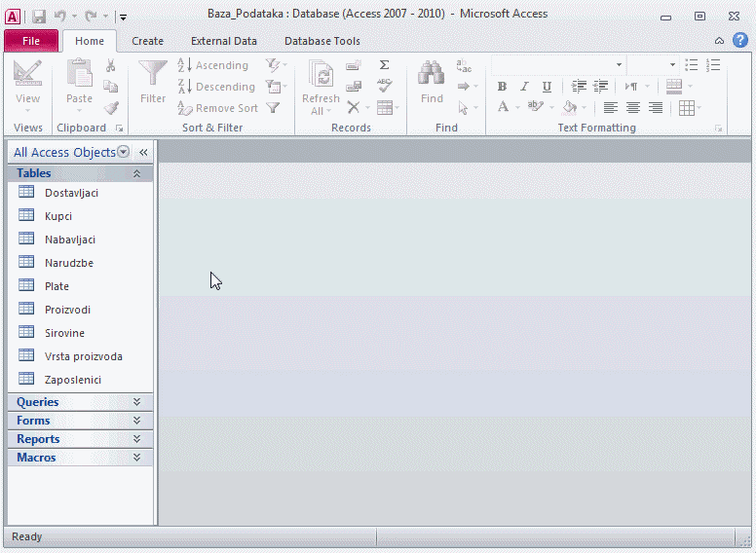This screenshot has height=553, width=756.
Task: Center align text
Action: pos(632,108)
